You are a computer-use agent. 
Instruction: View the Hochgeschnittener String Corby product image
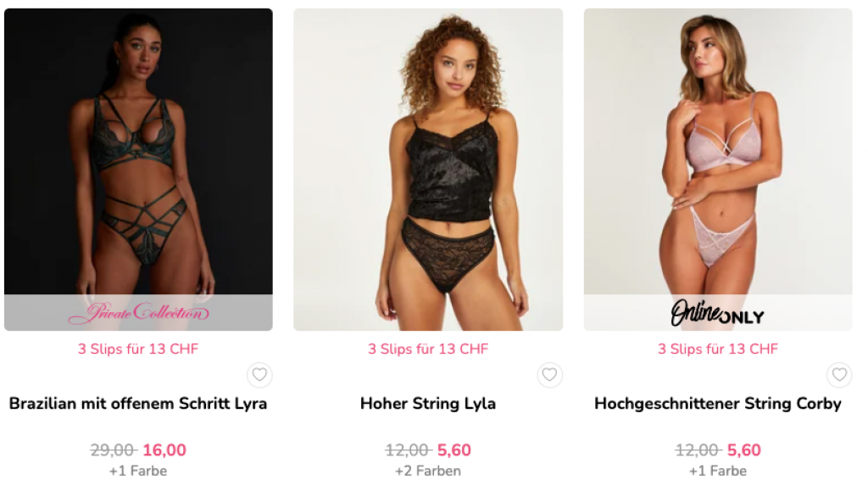[x=718, y=151]
